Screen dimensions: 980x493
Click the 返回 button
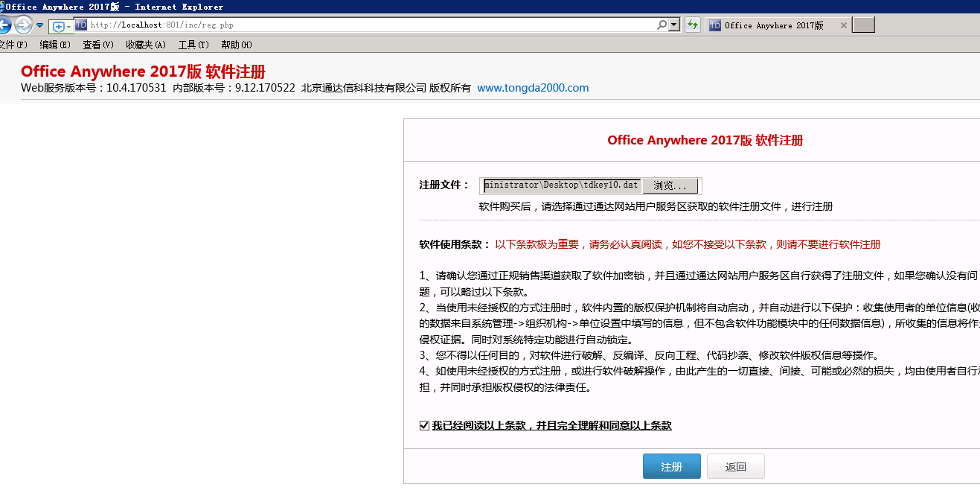tap(735, 466)
